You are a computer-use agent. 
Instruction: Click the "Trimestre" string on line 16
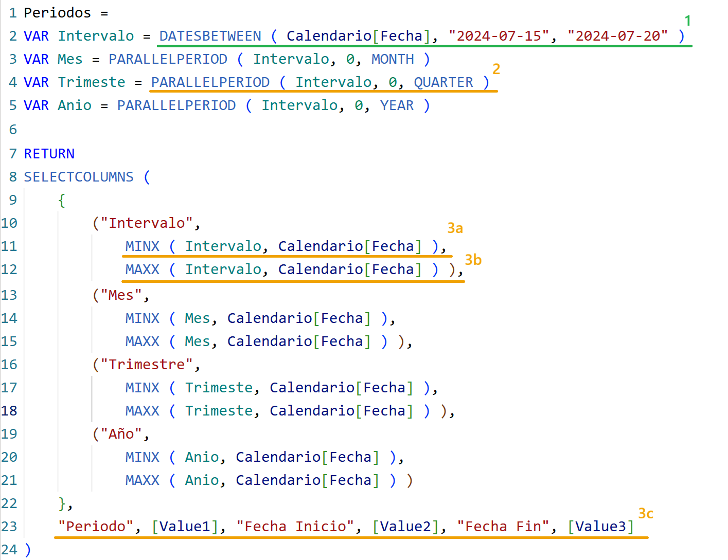[x=147, y=365]
